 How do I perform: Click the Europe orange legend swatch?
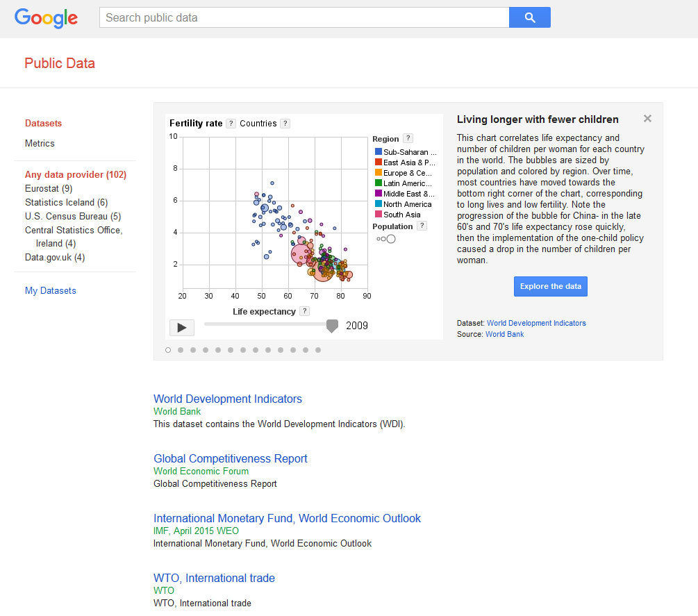coord(379,172)
